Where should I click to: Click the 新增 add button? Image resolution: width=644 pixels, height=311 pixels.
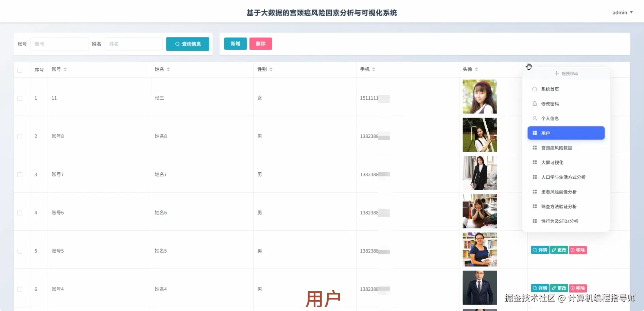click(x=235, y=44)
